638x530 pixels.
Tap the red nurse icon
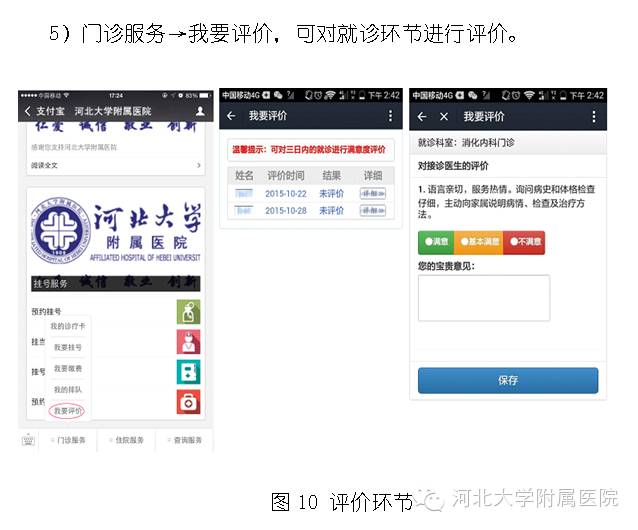point(188,342)
